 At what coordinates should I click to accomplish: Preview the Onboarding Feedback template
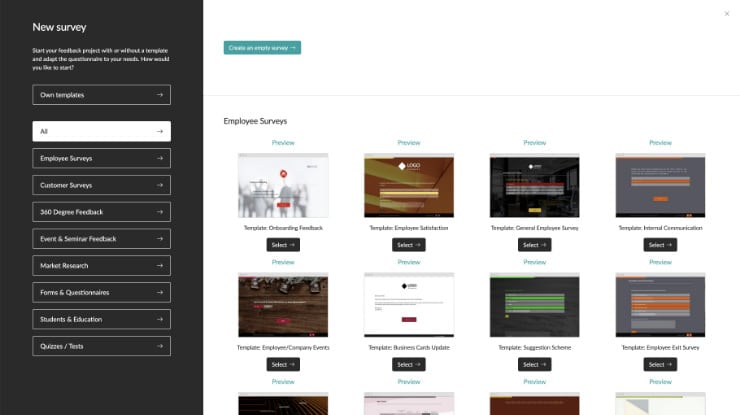coord(283,143)
